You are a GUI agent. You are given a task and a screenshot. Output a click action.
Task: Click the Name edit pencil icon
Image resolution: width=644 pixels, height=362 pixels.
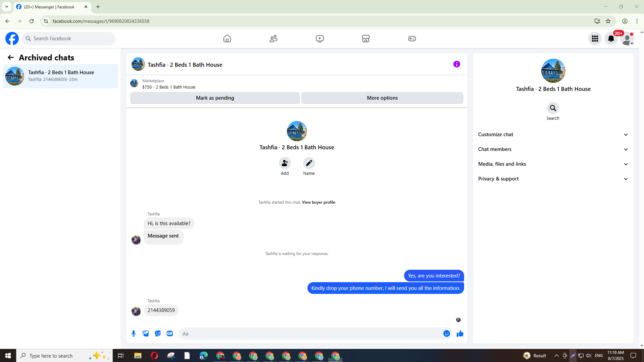pos(309,163)
